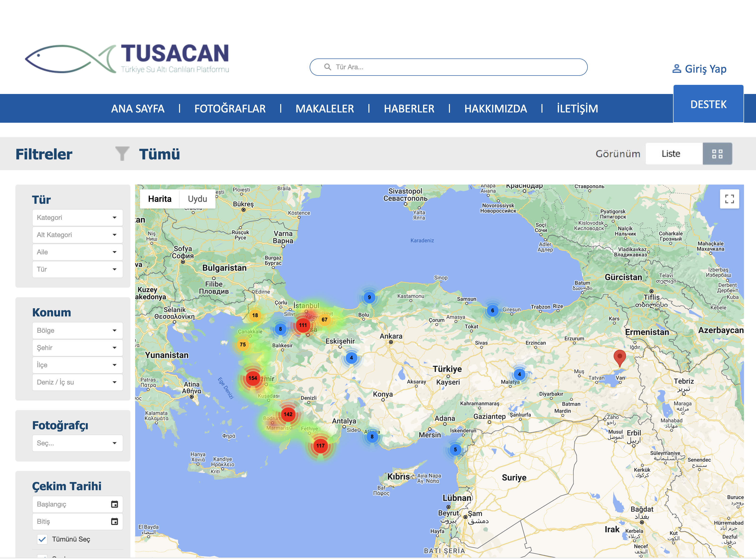The width and height of the screenshot is (756, 559).
Task: Open the Deniz / İç su dropdown
Action: click(77, 382)
